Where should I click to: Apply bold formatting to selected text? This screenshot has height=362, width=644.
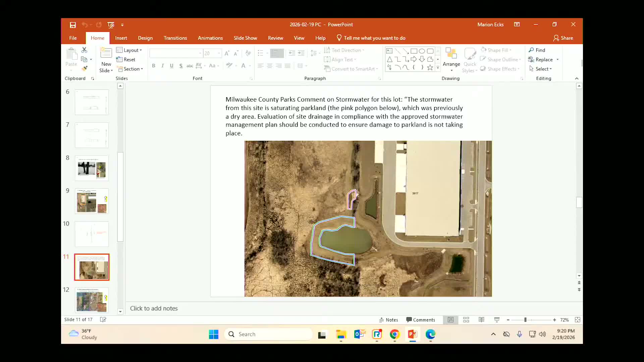click(154, 66)
